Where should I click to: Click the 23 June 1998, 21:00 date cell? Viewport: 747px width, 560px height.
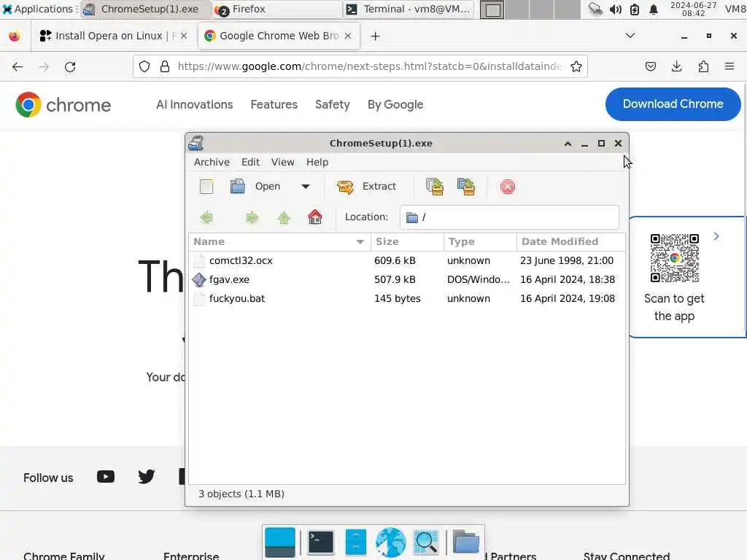pos(566,260)
